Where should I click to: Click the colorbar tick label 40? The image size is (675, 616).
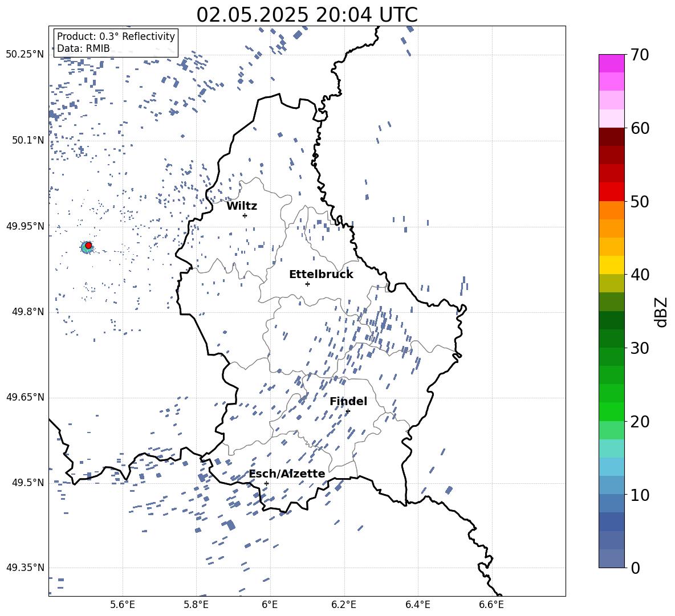[x=640, y=275]
